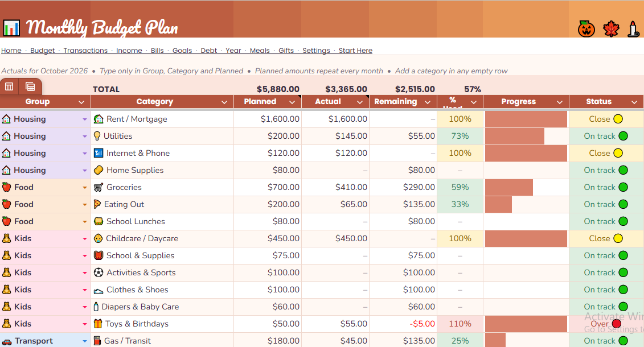Click the Groceries shopping cart icon
The height and width of the screenshot is (347, 644).
[x=98, y=187]
